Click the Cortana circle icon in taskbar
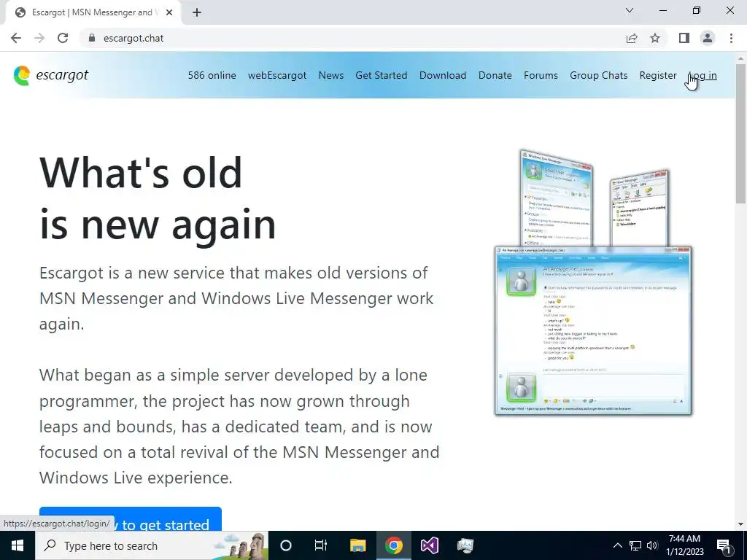The height and width of the screenshot is (560, 747). tap(286, 545)
